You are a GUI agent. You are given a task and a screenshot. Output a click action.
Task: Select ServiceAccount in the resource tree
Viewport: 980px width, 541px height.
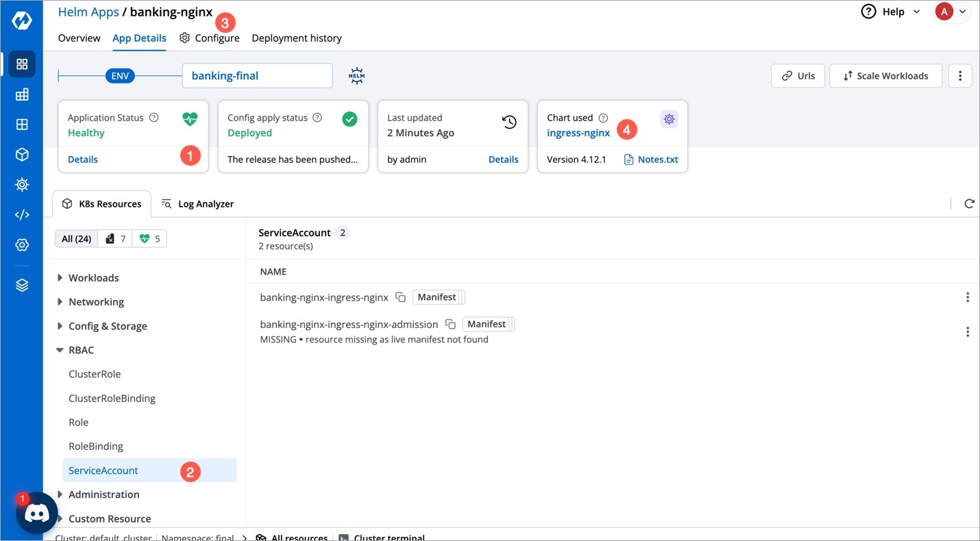[x=149, y=470]
